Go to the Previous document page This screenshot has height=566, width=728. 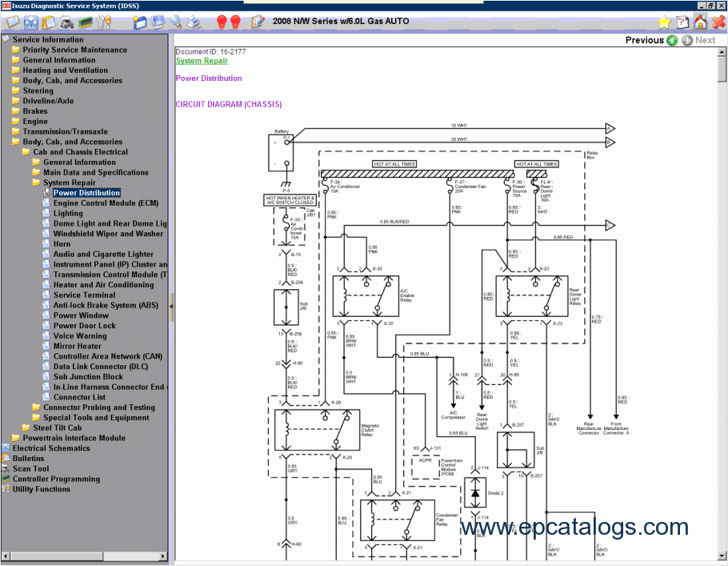click(x=651, y=40)
